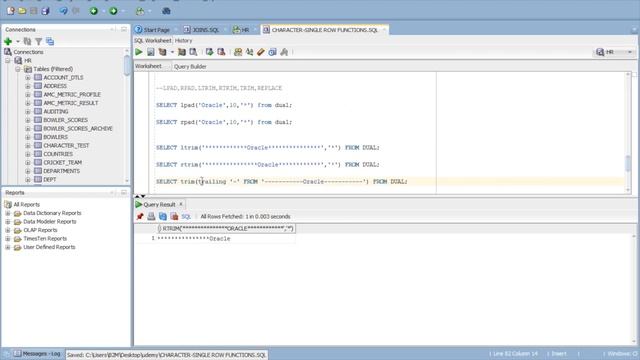This screenshot has width=640, height=360.
Task: Click the delete row icon in Query Result toolbar
Action: 174,216
